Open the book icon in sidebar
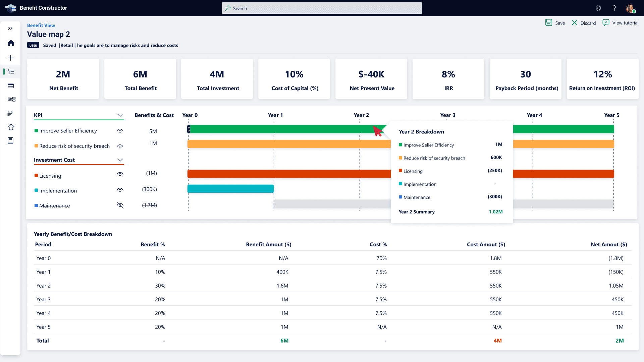 [x=11, y=141]
